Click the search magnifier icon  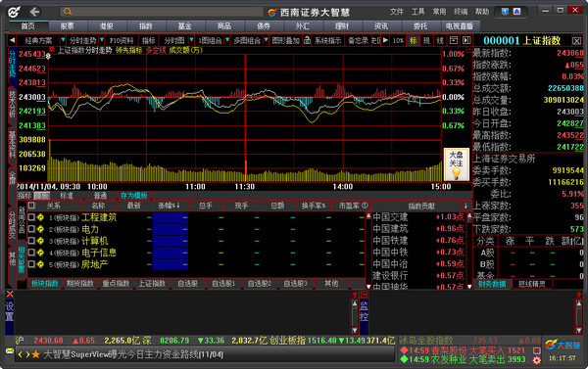tap(68, 12)
